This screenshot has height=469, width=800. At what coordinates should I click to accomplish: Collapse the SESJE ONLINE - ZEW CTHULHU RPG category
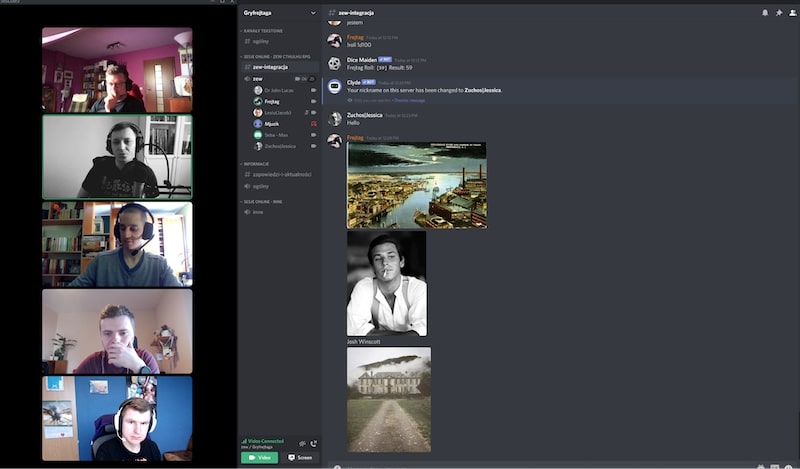[x=276, y=56]
